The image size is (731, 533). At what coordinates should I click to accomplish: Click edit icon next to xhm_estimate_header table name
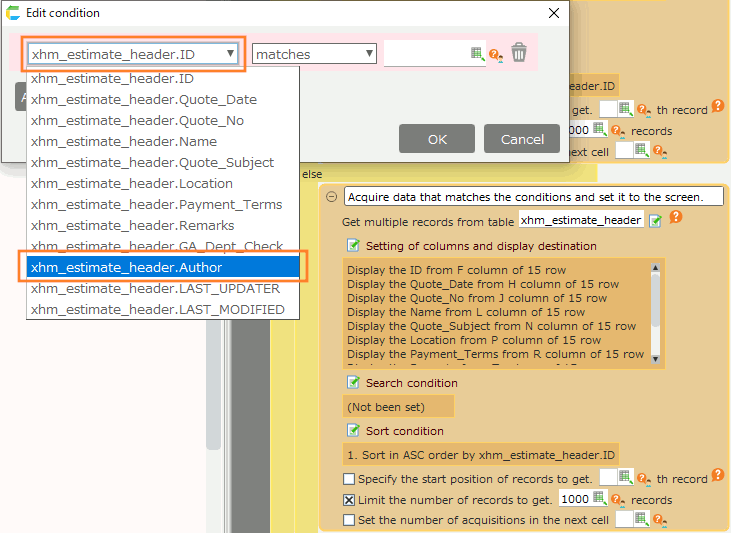pyautogui.click(x=655, y=221)
